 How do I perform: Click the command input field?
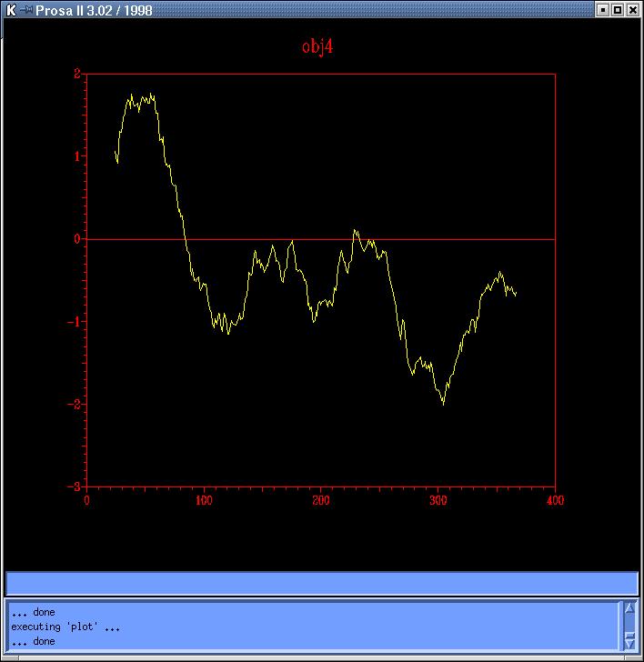pos(321,583)
